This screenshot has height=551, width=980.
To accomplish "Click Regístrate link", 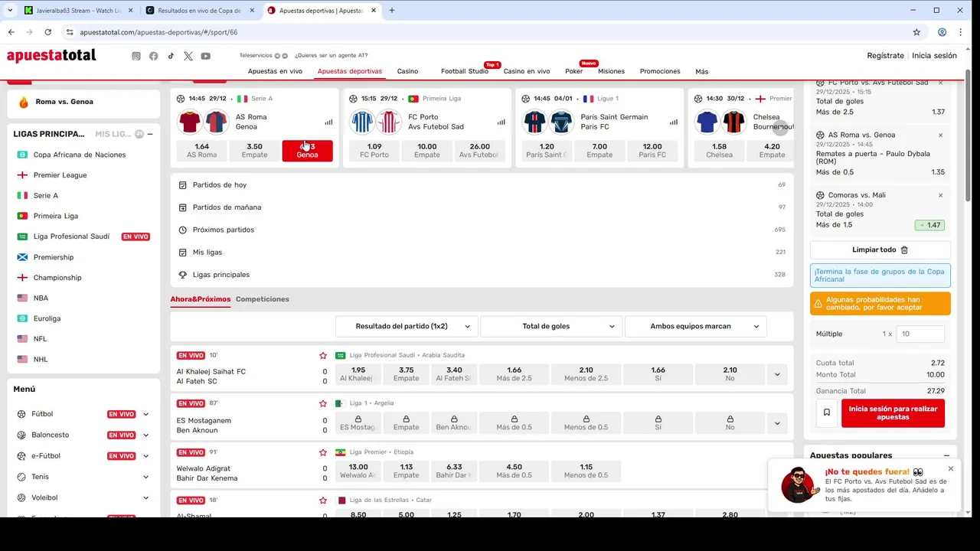I will coord(885,55).
